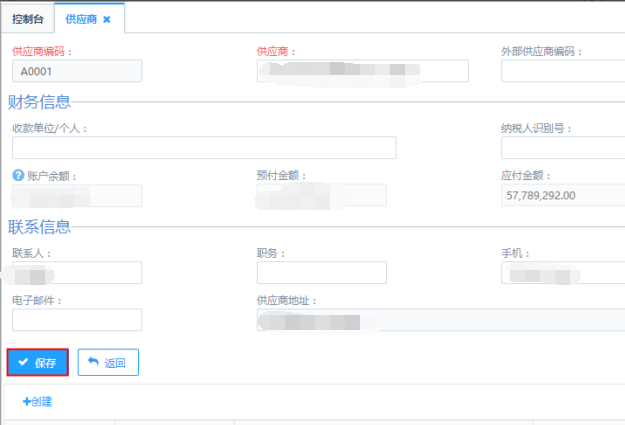625x425 pixels.
Task: Click the 应付金额 field showing 57,789,292.00
Action: pos(563,195)
